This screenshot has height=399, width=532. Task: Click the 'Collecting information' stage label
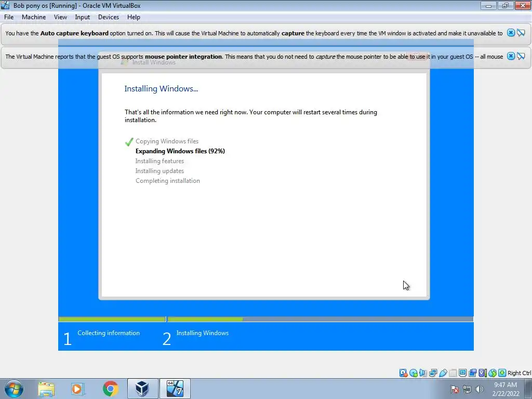click(x=109, y=333)
